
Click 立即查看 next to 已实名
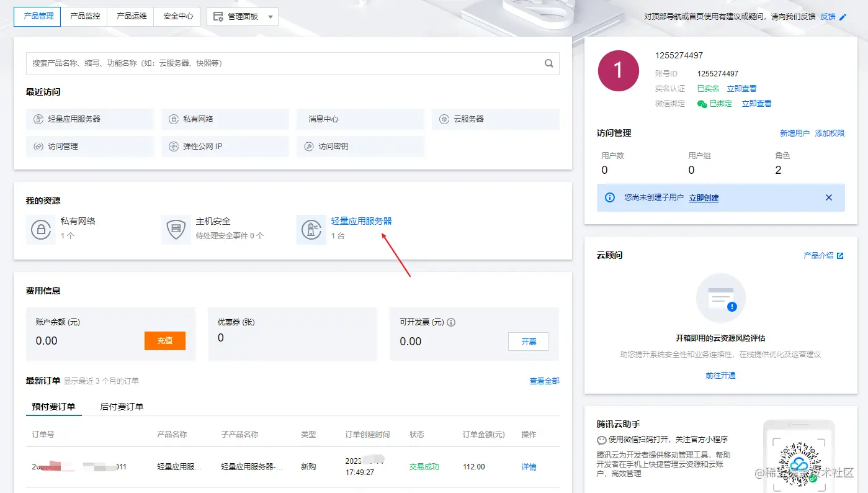[741, 89]
